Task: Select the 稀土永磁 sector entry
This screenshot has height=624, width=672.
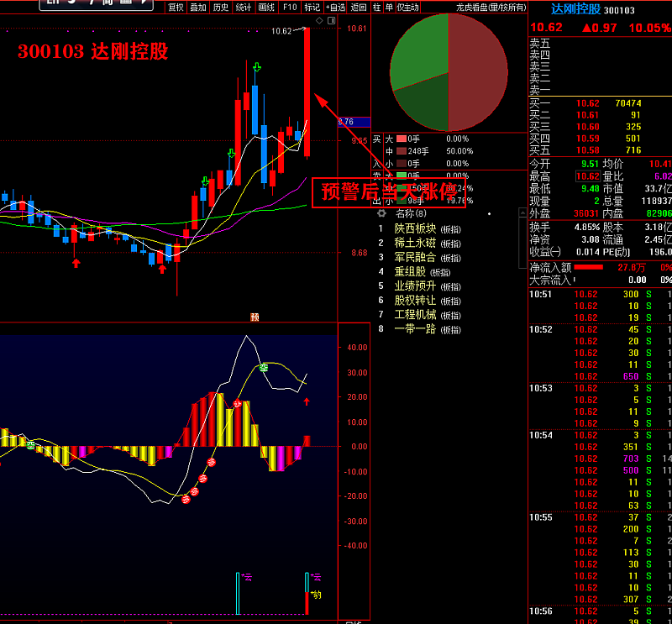Action: (417, 243)
